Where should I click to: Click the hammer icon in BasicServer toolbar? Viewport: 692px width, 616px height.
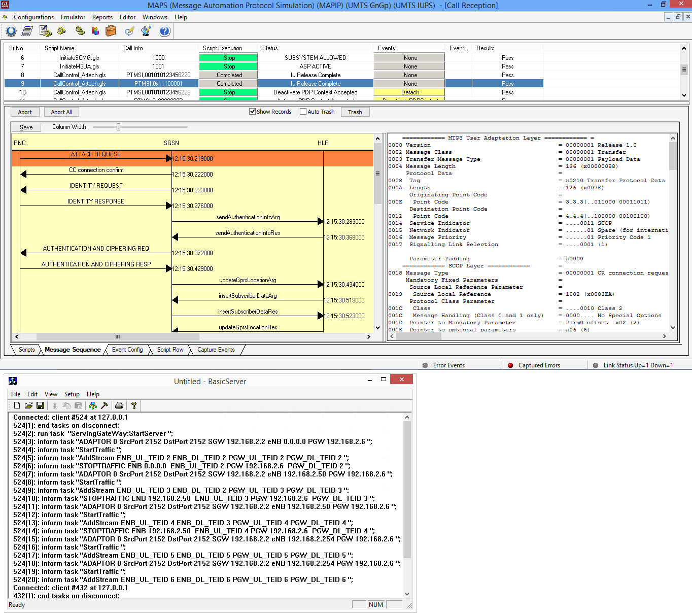pyautogui.click(x=105, y=405)
